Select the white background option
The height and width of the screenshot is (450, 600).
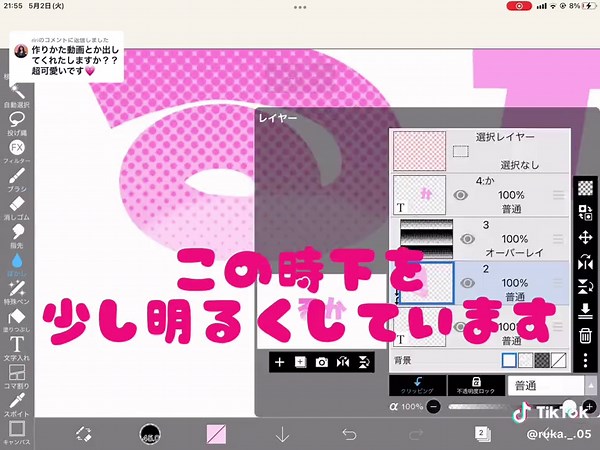[509, 360]
